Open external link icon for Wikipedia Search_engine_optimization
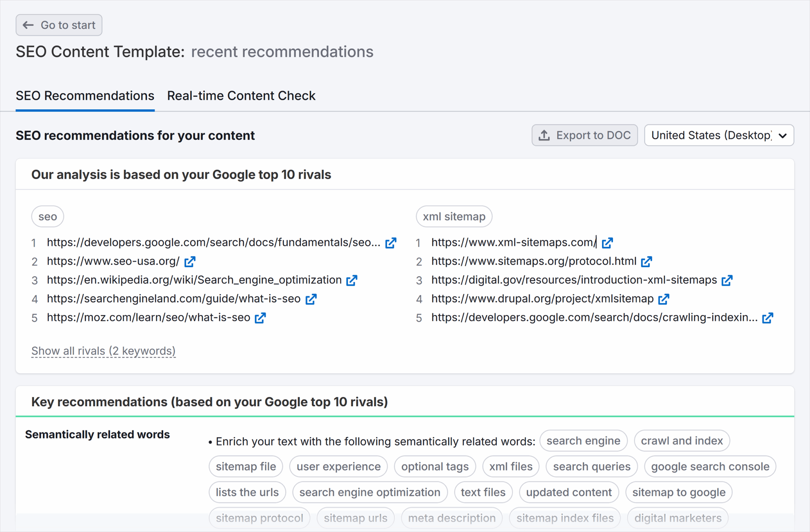This screenshot has width=810, height=532. click(x=352, y=280)
